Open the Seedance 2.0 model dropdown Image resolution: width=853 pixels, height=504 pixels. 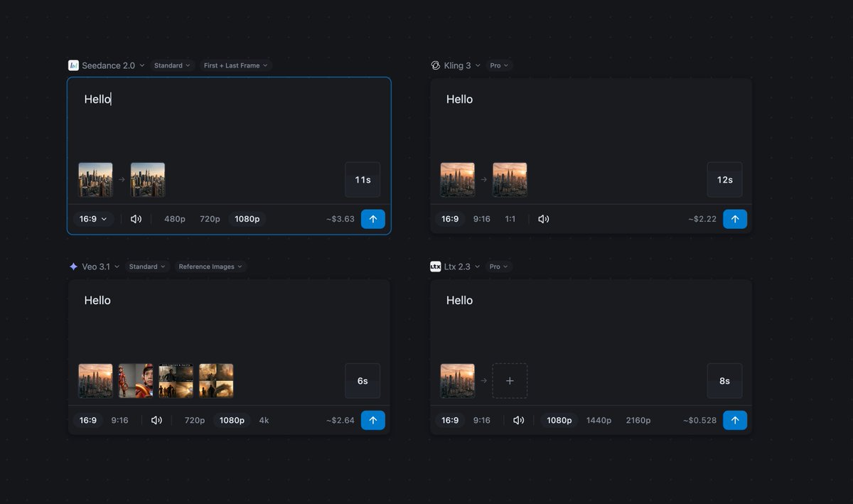[113, 65]
